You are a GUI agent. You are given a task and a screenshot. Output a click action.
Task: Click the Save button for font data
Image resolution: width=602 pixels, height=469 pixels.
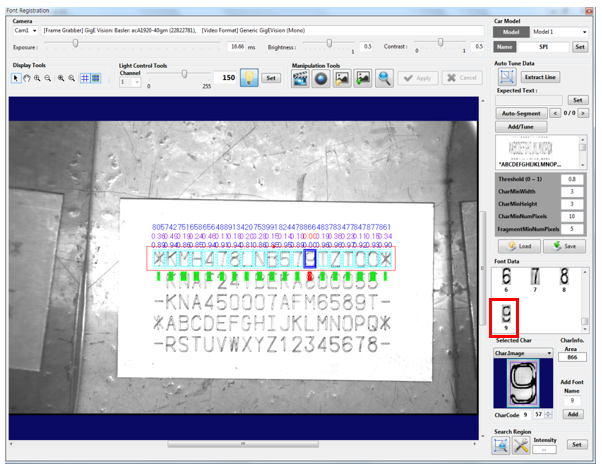[x=564, y=245]
